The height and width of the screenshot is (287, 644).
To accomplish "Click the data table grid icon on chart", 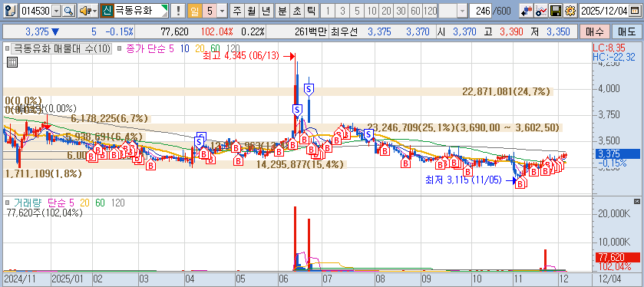I will (12, 62).
